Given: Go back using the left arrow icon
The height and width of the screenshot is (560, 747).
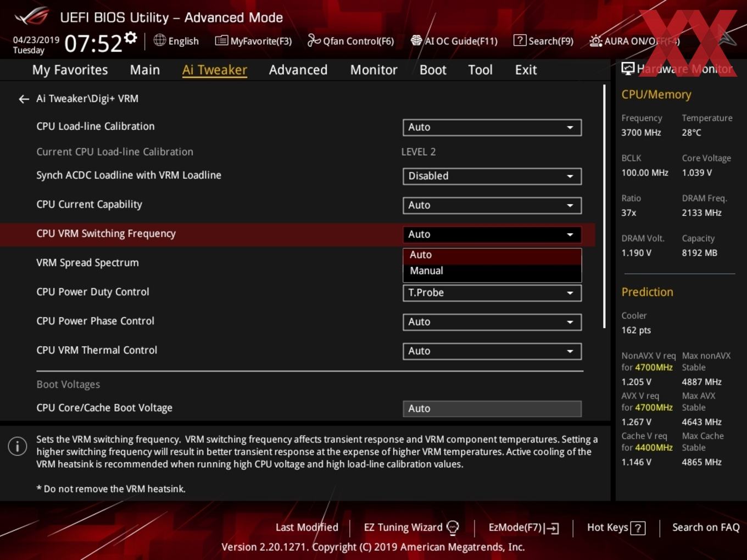Looking at the screenshot, I should (24, 99).
